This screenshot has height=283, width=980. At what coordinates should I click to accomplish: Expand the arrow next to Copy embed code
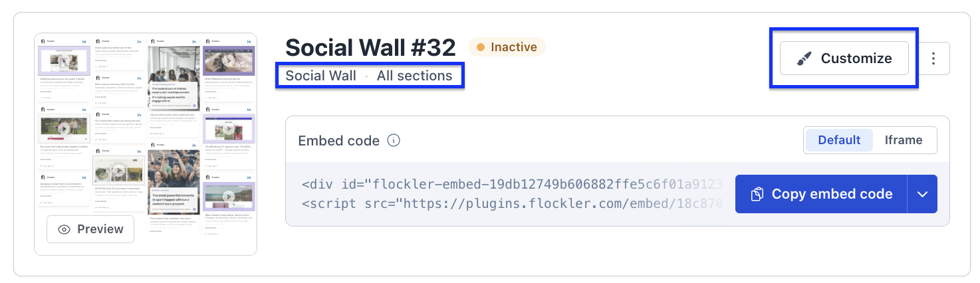[922, 195]
